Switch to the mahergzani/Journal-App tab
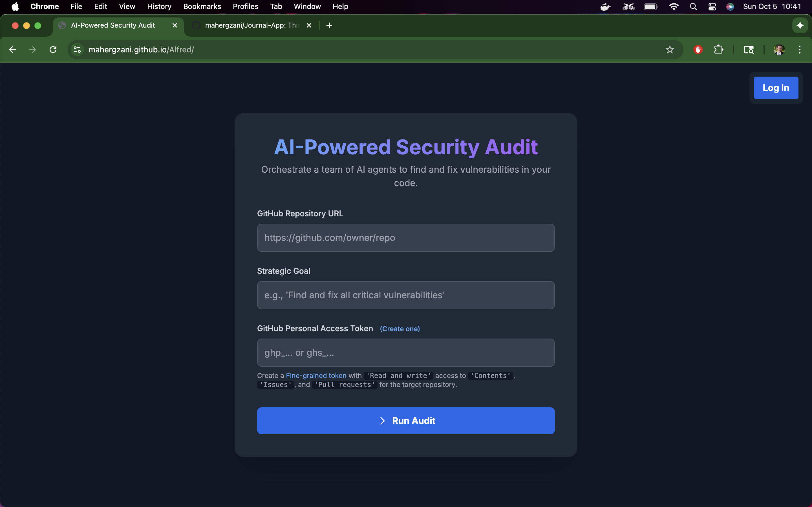Image resolution: width=812 pixels, height=507 pixels. 252,25
